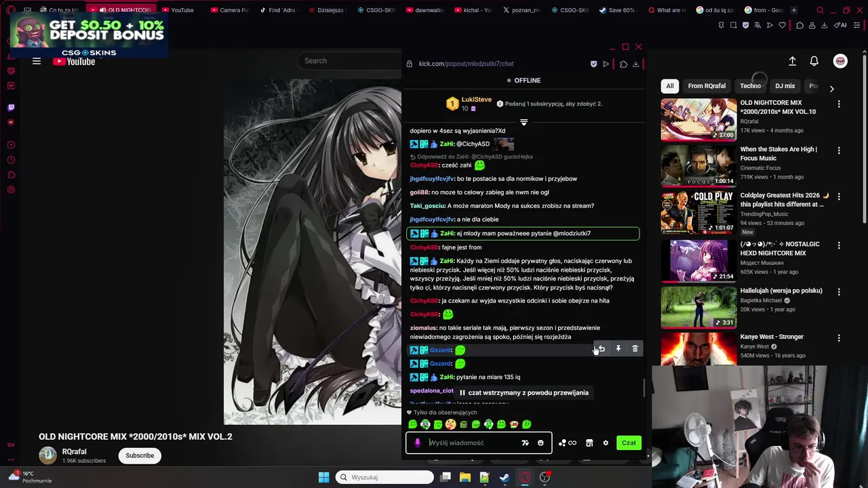Open the downloads icon in popout window
This screenshot has width=868, height=488.
635,64
